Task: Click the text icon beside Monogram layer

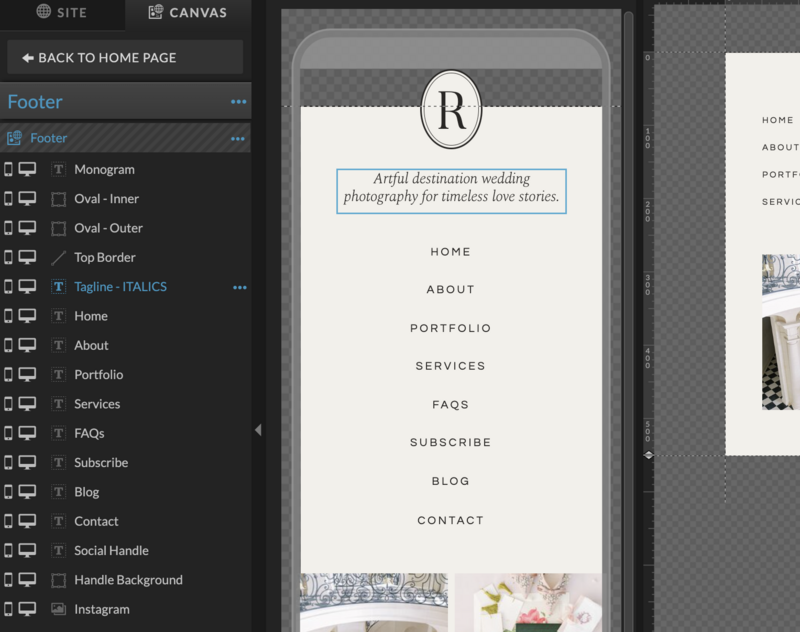Action: (58, 170)
